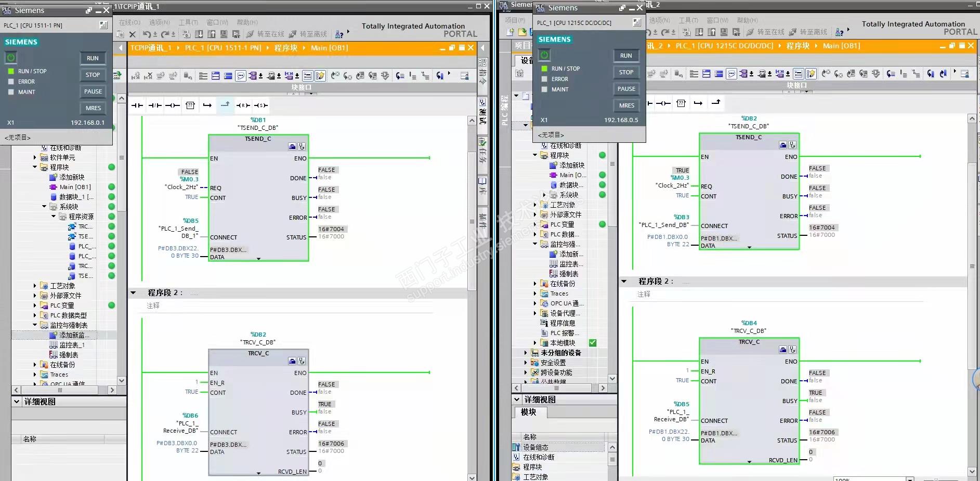Open the 工具(T) menu in the left window
Viewport: 980px width, 481px height.
tap(188, 22)
